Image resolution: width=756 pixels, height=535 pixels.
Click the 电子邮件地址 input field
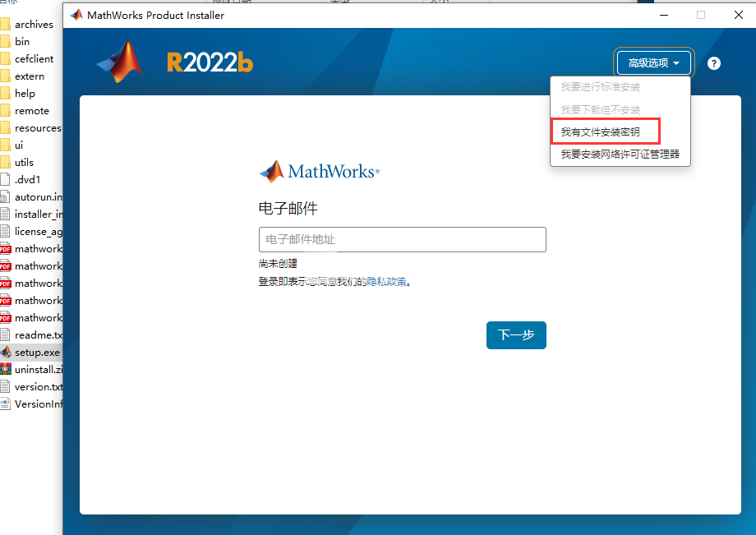point(402,239)
